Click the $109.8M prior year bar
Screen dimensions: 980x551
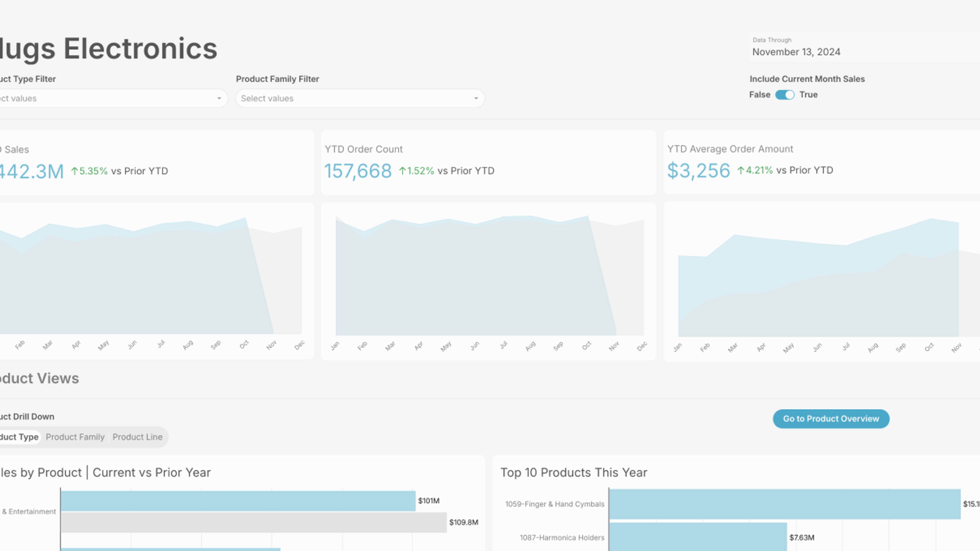coord(254,522)
